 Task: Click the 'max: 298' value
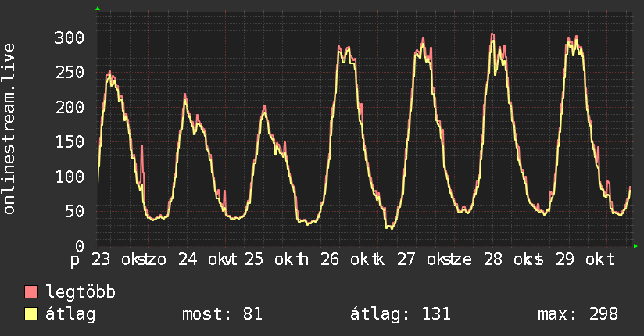[578, 314]
